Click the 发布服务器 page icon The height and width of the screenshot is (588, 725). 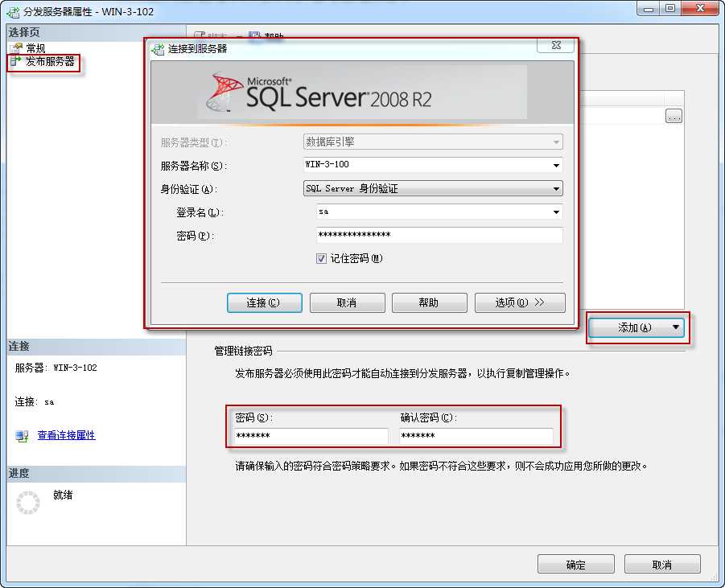pyautogui.click(x=16, y=61)
